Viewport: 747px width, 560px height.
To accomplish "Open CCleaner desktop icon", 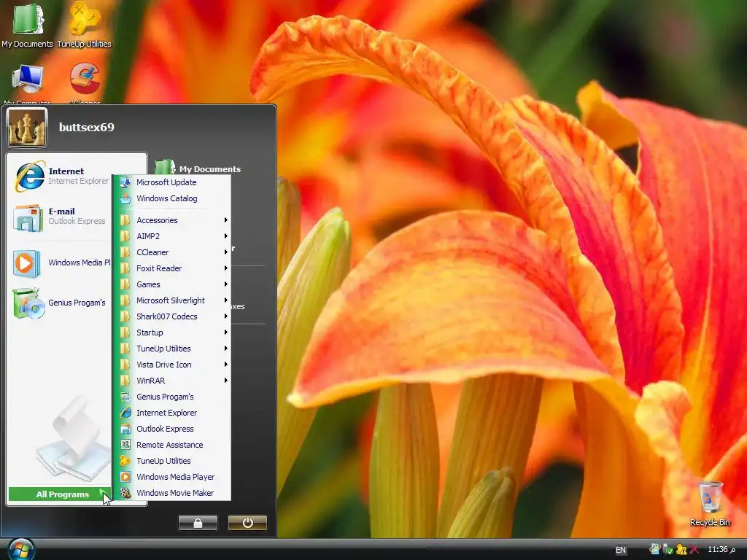I will click(85, 83).
